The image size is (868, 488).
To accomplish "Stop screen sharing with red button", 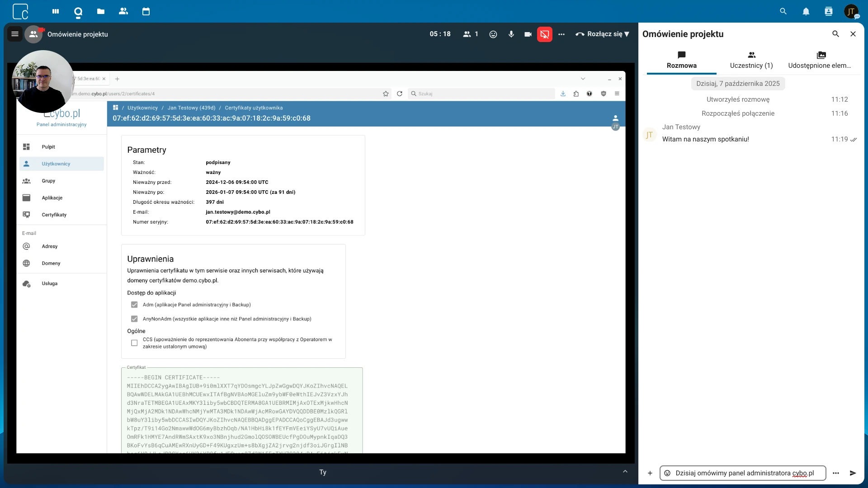I will pos(544,34).
